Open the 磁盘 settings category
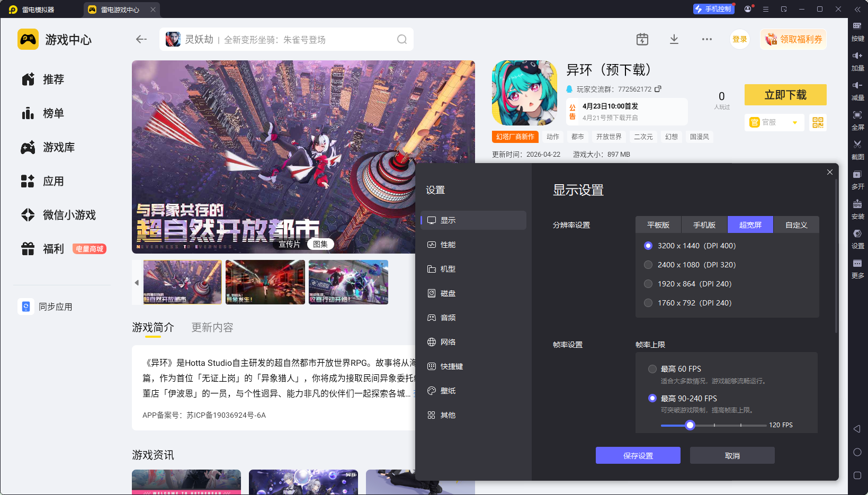Viewport: 868px width, 495px height. 473,293
